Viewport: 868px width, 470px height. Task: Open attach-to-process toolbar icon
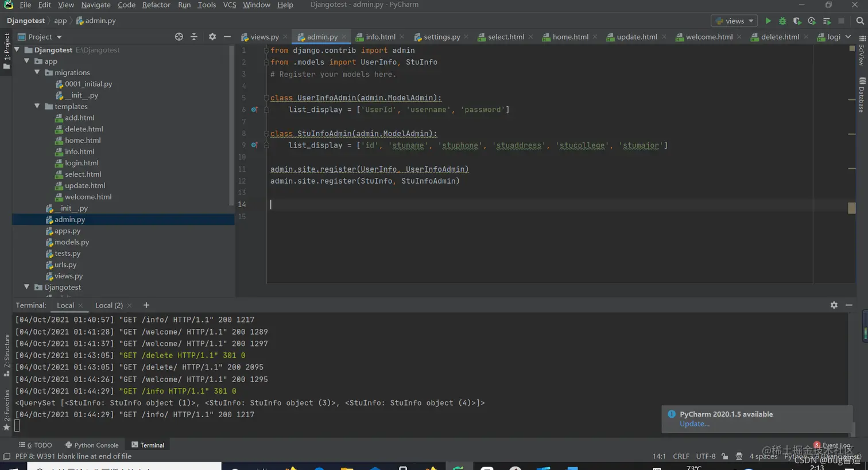coord(827,21)
